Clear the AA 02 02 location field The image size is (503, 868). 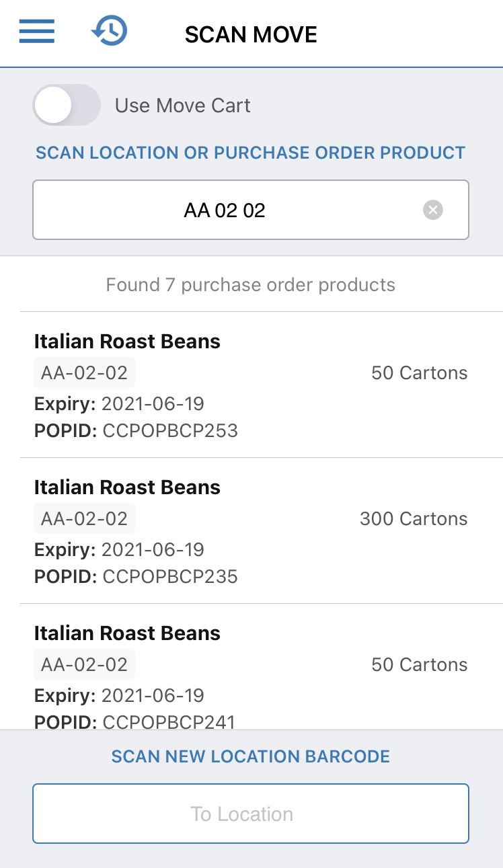click(433, 210)
